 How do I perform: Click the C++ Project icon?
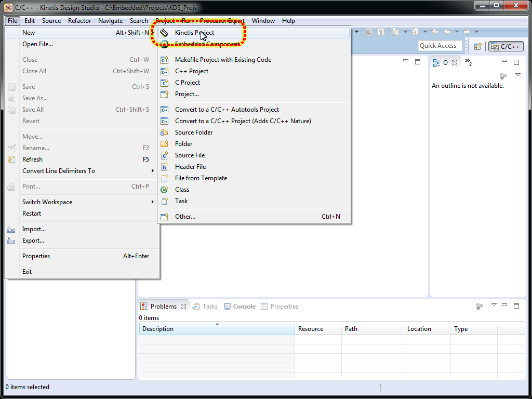tap(164, 71)
